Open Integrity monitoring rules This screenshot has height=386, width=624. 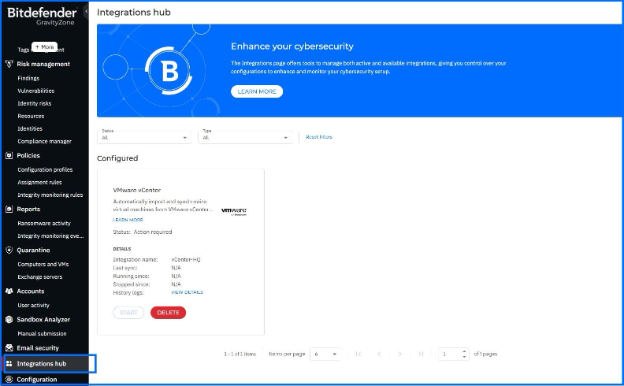click(x=50, y=195)
